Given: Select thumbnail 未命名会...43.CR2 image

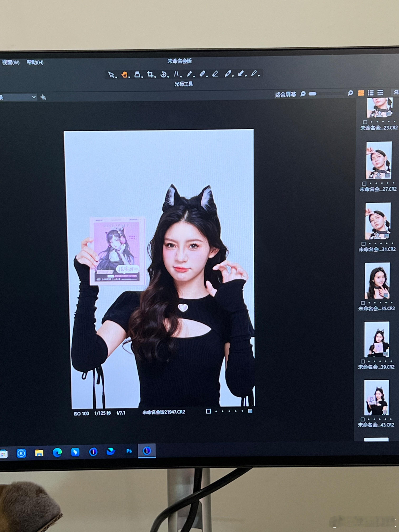Looking at the screenshot, I should (377, 398).
